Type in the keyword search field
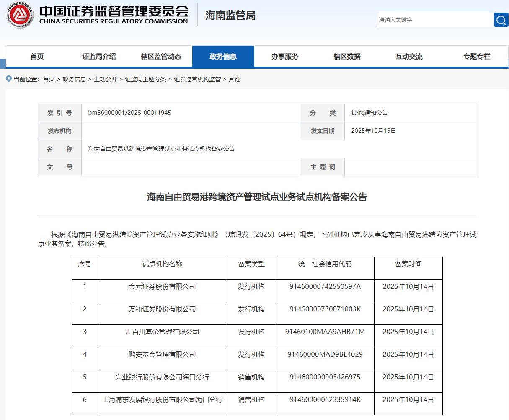509x420 pixels. (435, 20)
